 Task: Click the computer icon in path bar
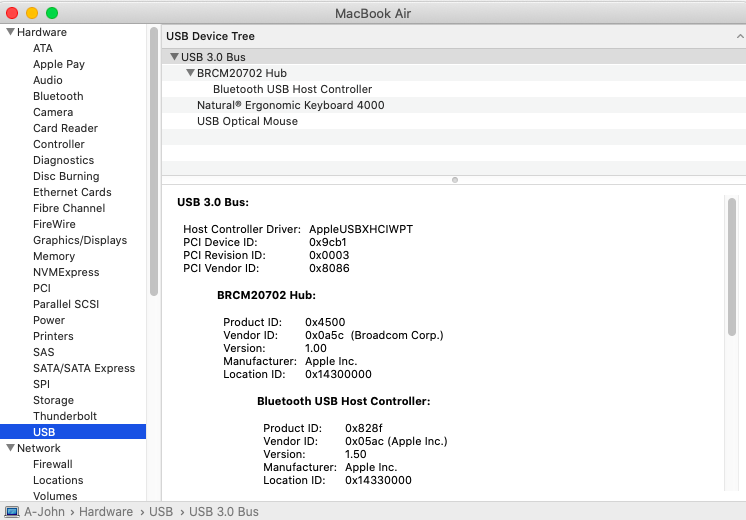point(11,512)
